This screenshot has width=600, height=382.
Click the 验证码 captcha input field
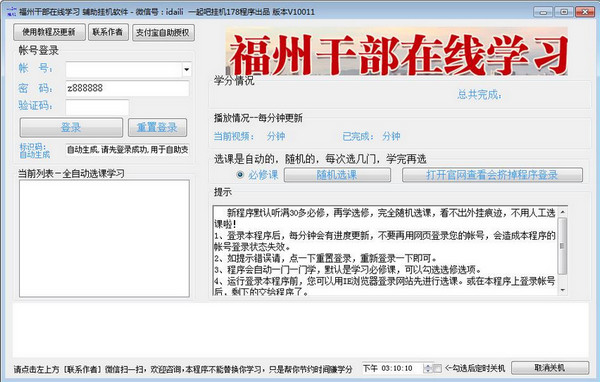[97, 107]
